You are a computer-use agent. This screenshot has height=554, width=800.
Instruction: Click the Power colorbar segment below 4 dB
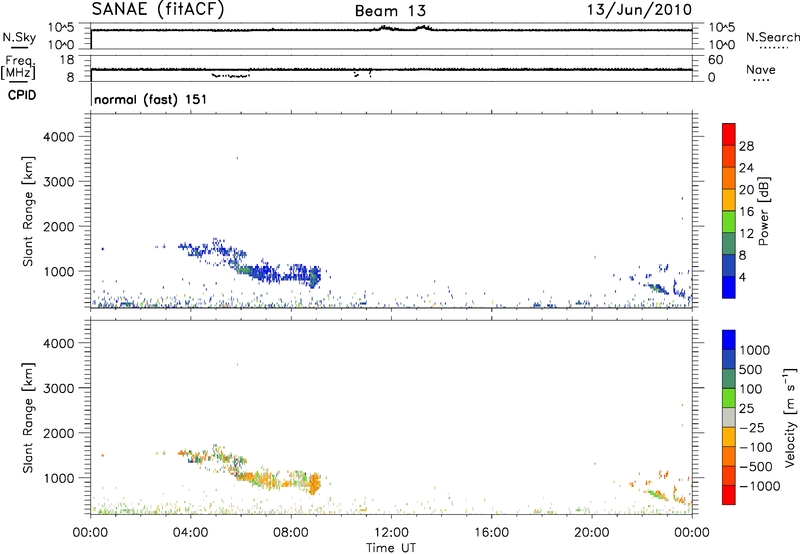point(729,287)
